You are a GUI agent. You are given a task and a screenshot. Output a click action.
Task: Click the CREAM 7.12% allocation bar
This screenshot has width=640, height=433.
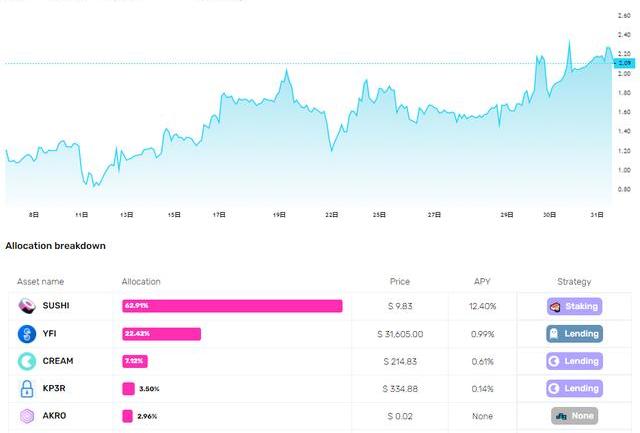pos(136,360)
